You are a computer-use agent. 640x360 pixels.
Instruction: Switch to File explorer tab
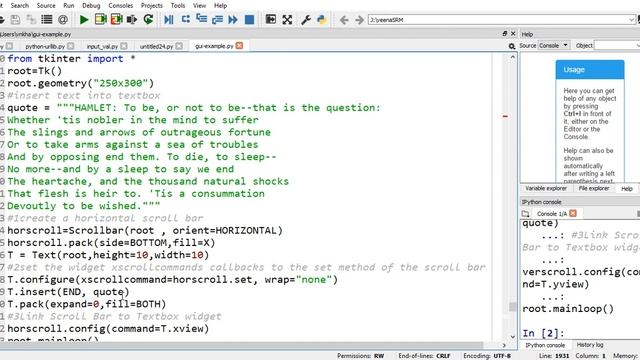594,188
